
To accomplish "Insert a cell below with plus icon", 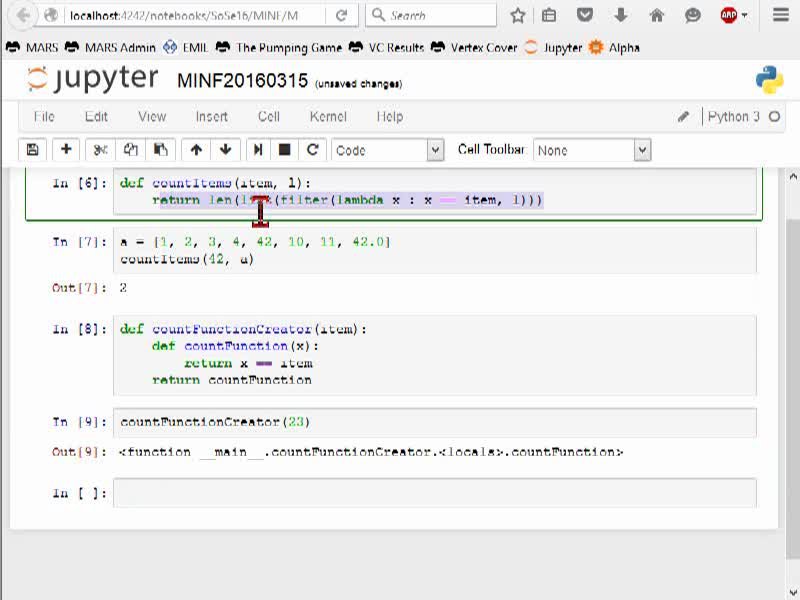I will (x=66, y=150).
